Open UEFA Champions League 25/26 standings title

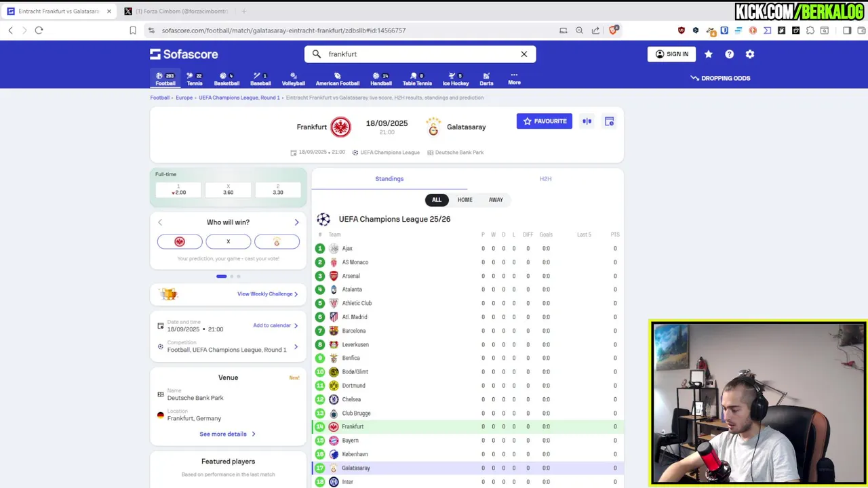click(395, 219)
